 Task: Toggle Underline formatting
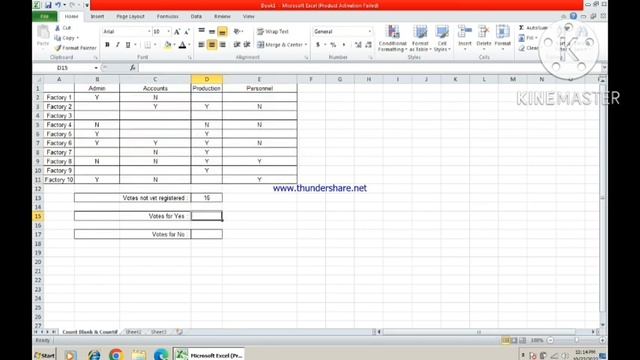[x=128, y=44]
